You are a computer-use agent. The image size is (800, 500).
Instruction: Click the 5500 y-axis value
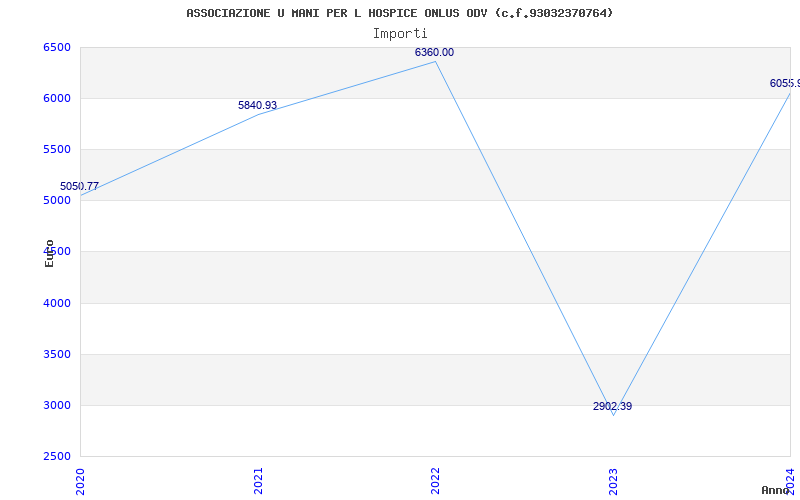click(x=56, y=149)
